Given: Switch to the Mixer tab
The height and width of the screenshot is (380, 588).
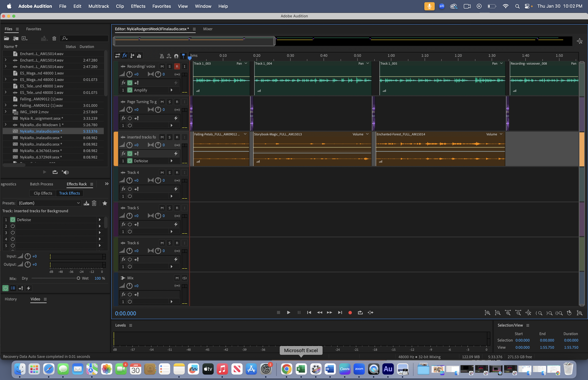Looking at the screenshot, I should click(x=207, y=29).
